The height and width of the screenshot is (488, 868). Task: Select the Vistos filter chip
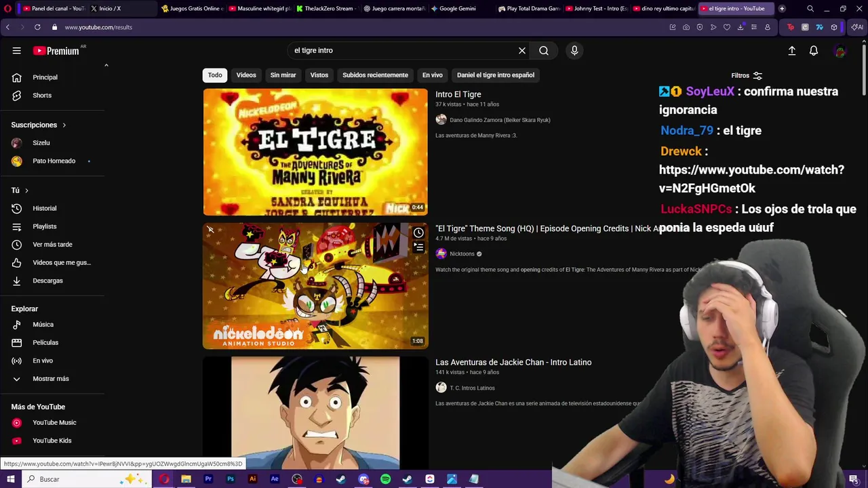click(x=319, y=75)
